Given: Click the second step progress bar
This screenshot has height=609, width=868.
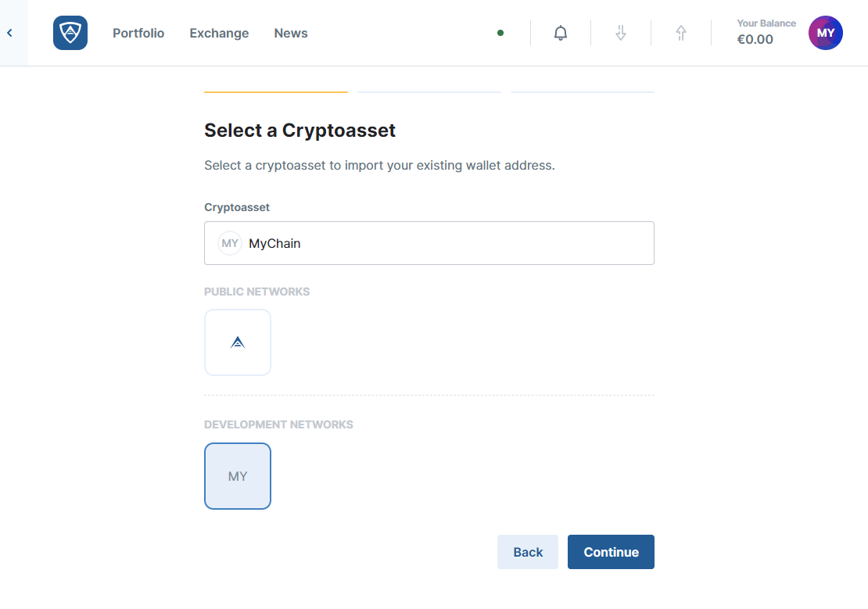Looking at the screenshot, I should (x=429, y=92).
